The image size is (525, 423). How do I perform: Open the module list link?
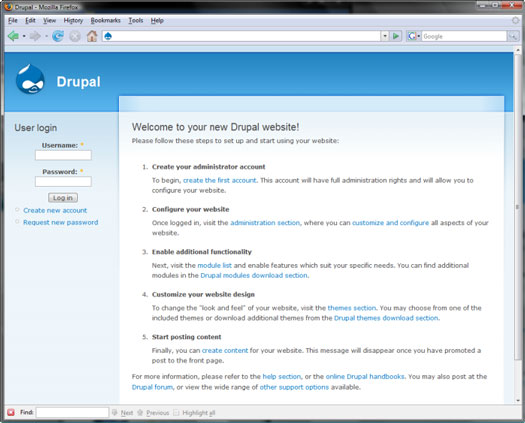pos(215,265)
